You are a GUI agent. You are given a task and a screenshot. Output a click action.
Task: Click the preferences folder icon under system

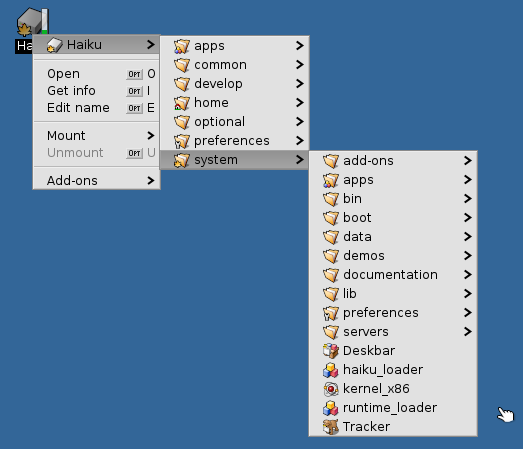[331, 313]
